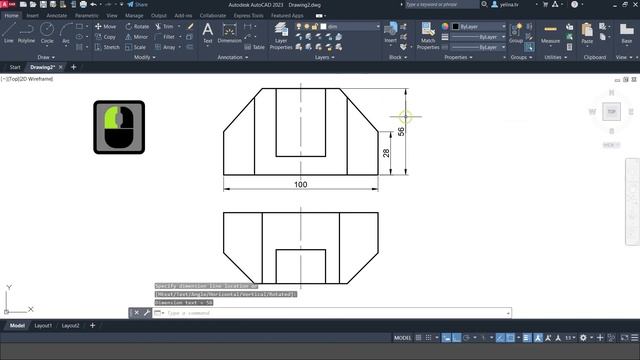640x360 pixels.
Task: Toggle polar tracking in status bar
Action: pos(466,338)
